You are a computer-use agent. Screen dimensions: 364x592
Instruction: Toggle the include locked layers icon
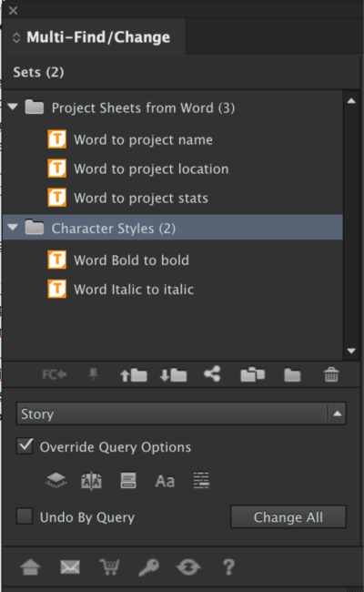coord(56,481)
